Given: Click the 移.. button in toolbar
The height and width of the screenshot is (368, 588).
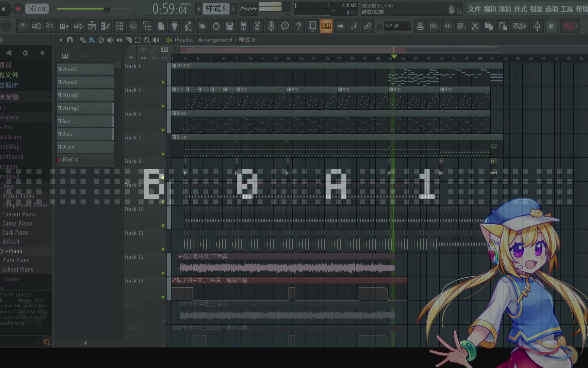Looking at the screenshot, I should click(461, 26).
